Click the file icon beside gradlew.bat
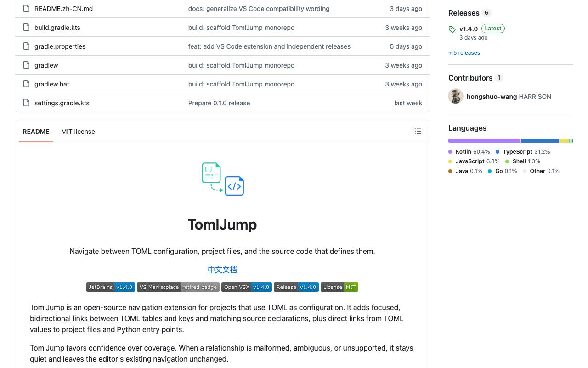This screenshot has width=588, height=368. click(27, 84)
